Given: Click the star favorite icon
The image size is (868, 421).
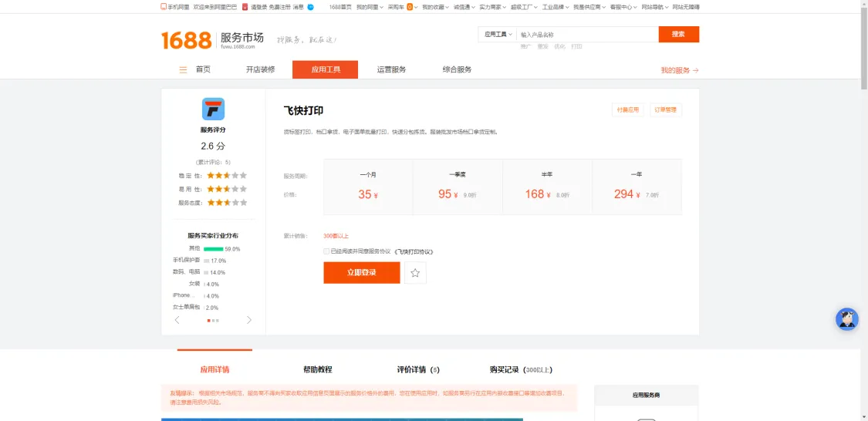Looking at the screenshot, I should (x=415, y=273).
